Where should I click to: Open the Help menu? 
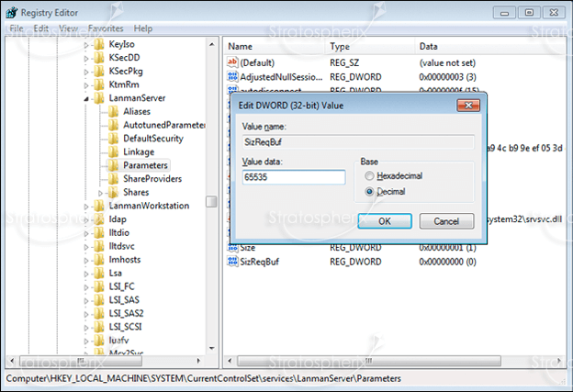(x=143, y=28)
